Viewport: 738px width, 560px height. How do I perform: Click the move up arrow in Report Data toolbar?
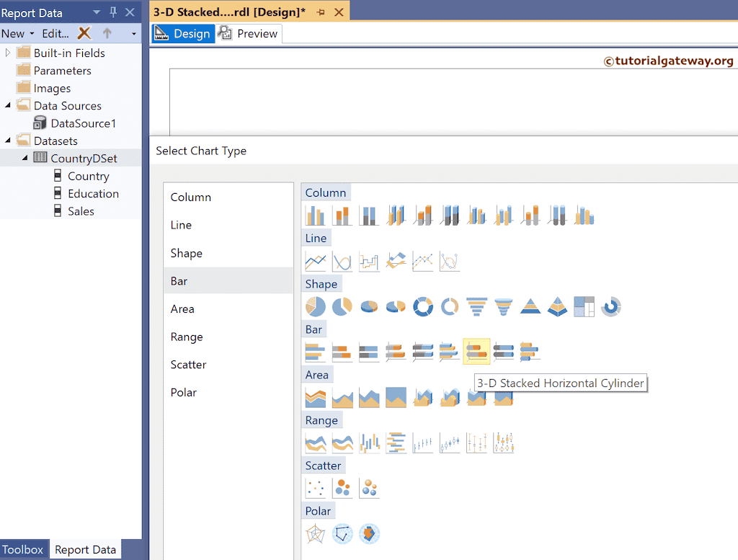[107, 33]
